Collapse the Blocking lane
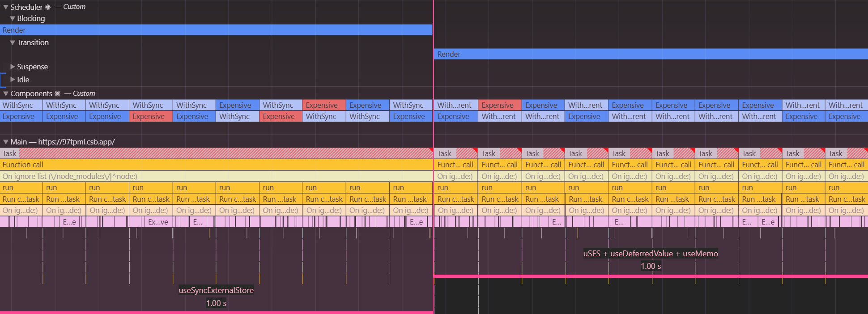Viewport: 868px width, 314px height. pos(13,18)
